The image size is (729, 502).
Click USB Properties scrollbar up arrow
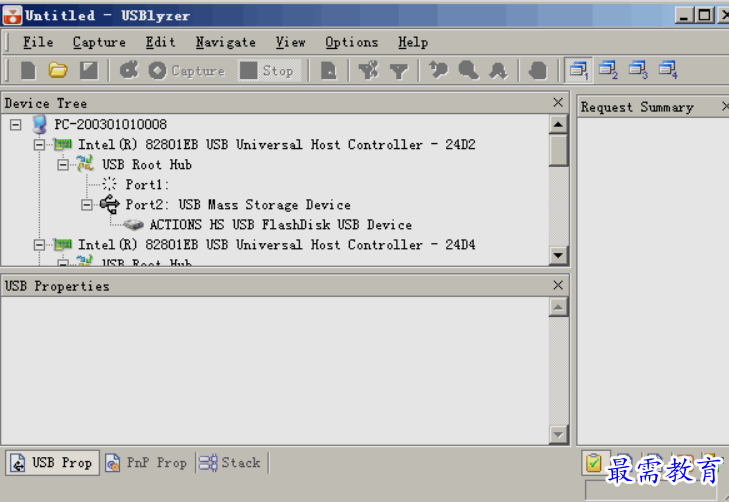[x=558, y=307]
